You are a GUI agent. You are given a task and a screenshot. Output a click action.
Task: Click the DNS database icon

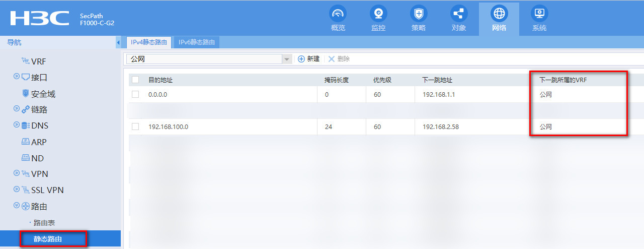coord(26,126)
